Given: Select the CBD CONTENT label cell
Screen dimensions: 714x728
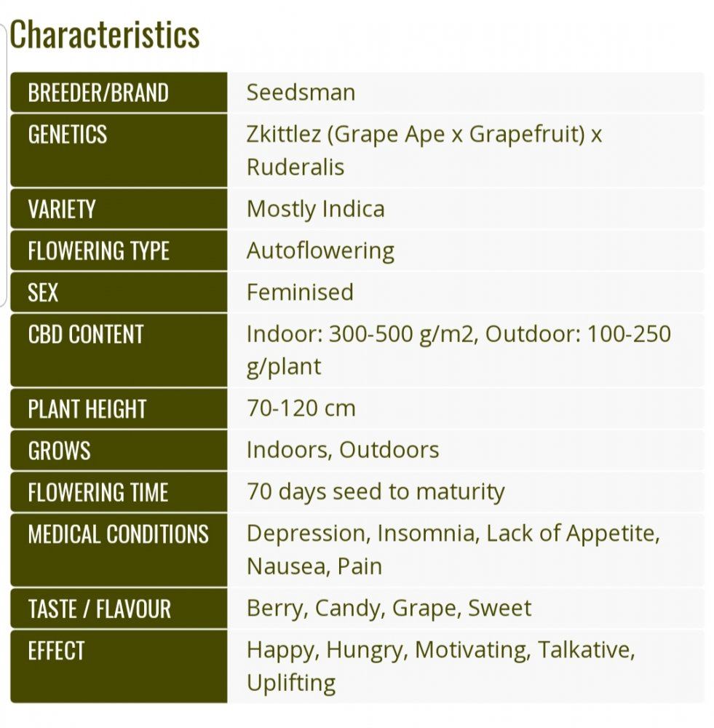Looking at the screenshot, I should coord(119,351).
